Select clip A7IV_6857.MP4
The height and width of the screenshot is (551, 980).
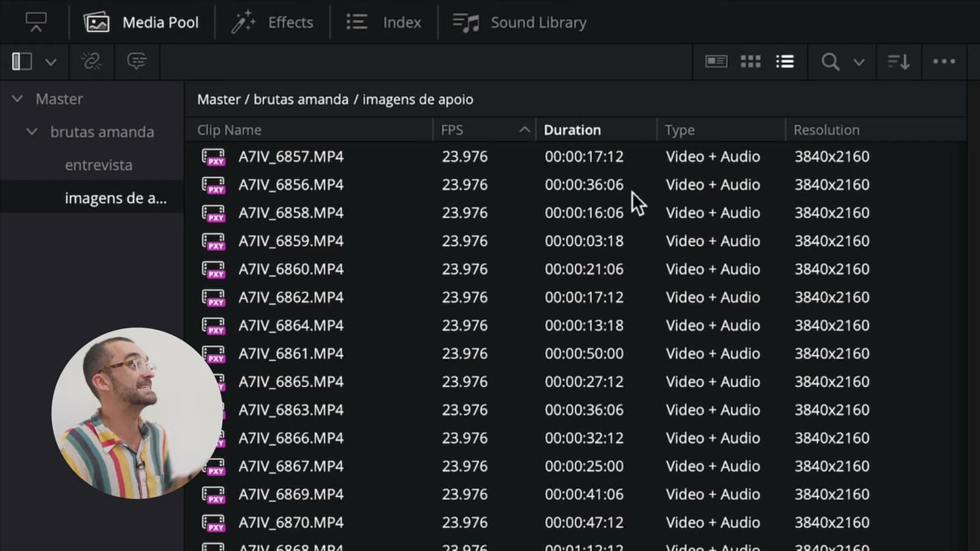tap(291, 157)
